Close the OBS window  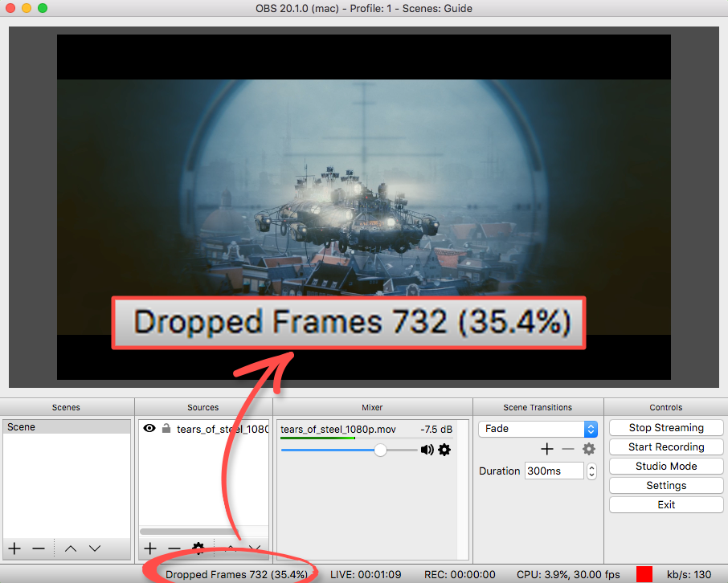pos(10,8)
